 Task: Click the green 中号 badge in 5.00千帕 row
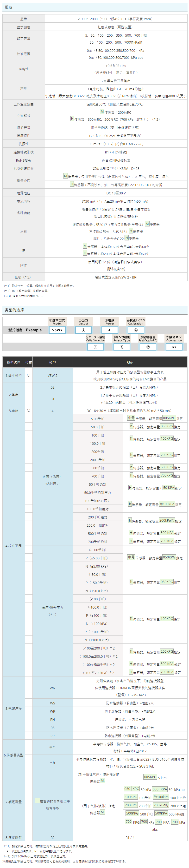[131, 418]
